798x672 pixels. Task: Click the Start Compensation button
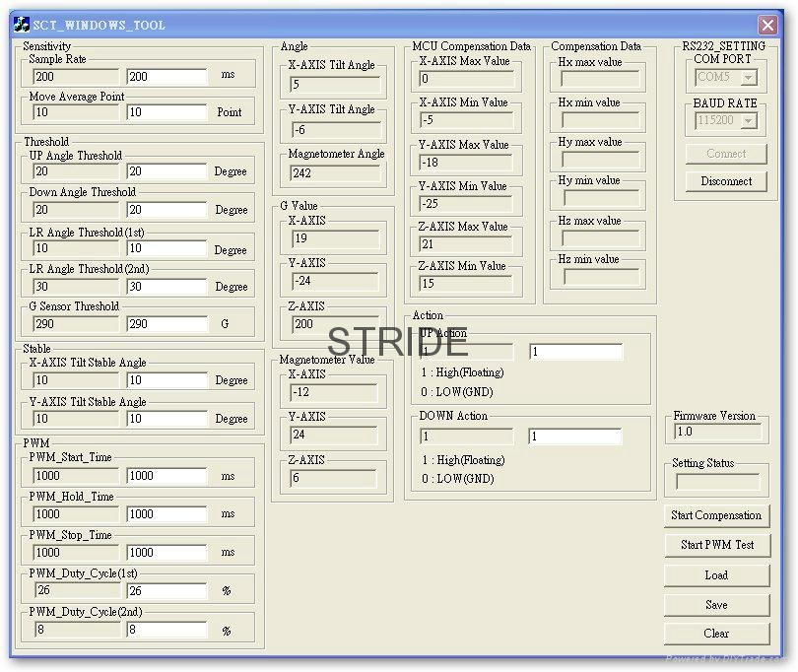716,515
